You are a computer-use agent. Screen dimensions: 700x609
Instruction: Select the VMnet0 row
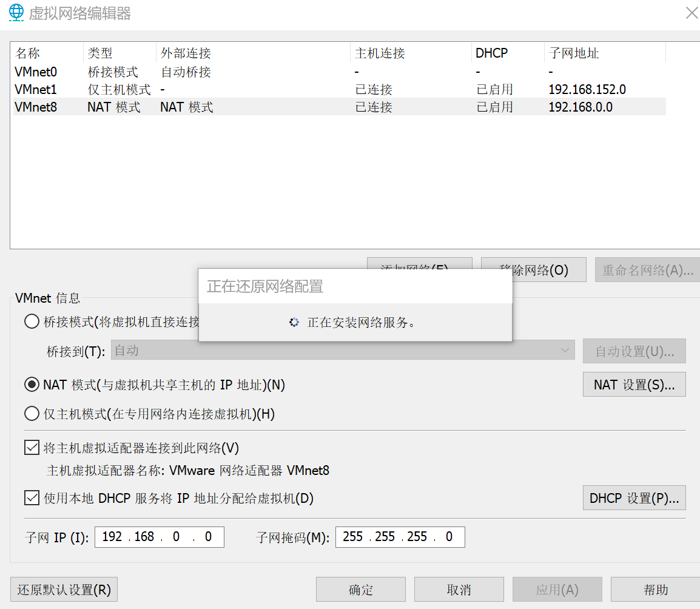point(339,72)
